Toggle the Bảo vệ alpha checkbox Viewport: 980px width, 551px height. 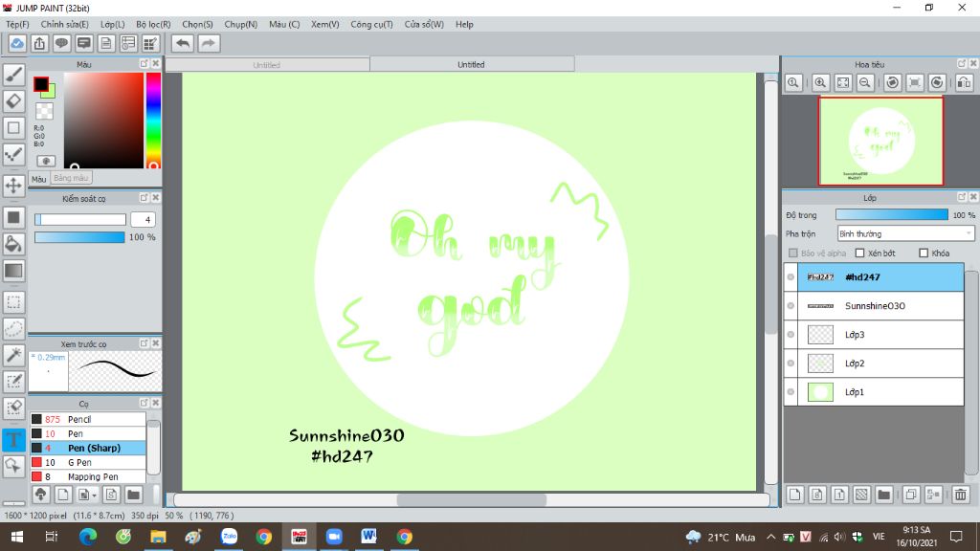pos(793,253)
